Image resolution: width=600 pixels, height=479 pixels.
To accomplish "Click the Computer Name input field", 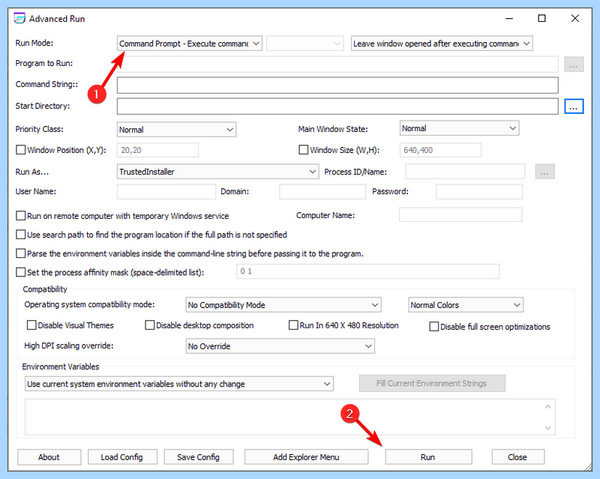I will tap(460, 215).
